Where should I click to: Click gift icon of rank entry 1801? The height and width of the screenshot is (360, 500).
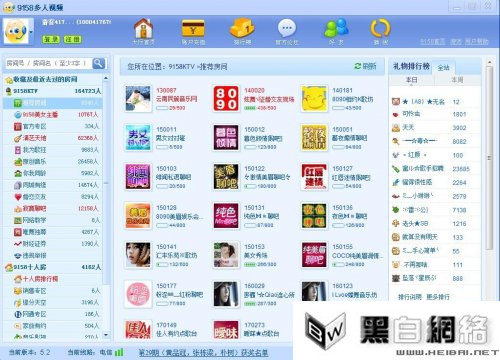396,114
